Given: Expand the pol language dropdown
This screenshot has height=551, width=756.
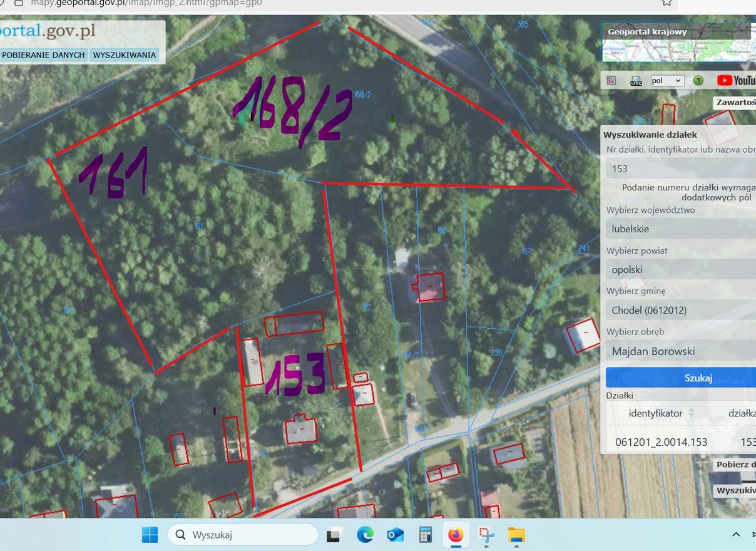Looking at the screenshot, I should 667,81.
